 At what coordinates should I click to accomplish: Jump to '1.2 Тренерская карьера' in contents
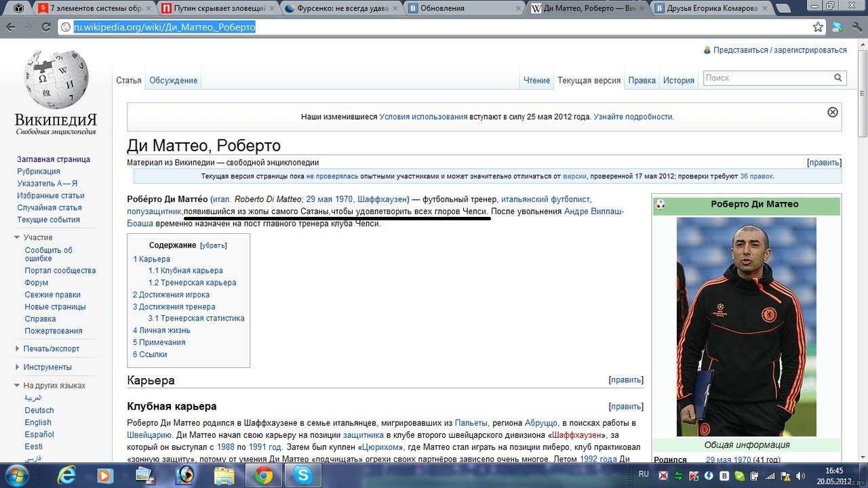pos(193,283)
